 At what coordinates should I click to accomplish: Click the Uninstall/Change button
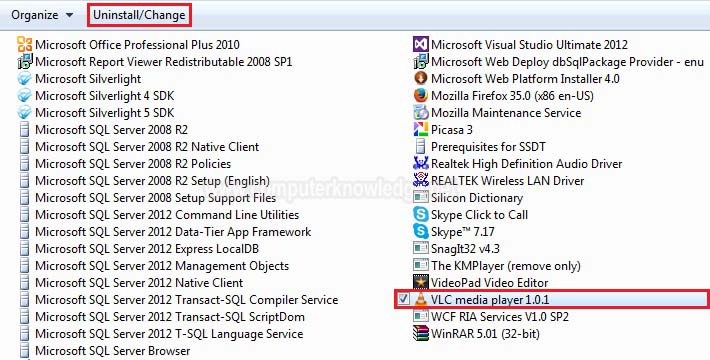tap(139, 15)
